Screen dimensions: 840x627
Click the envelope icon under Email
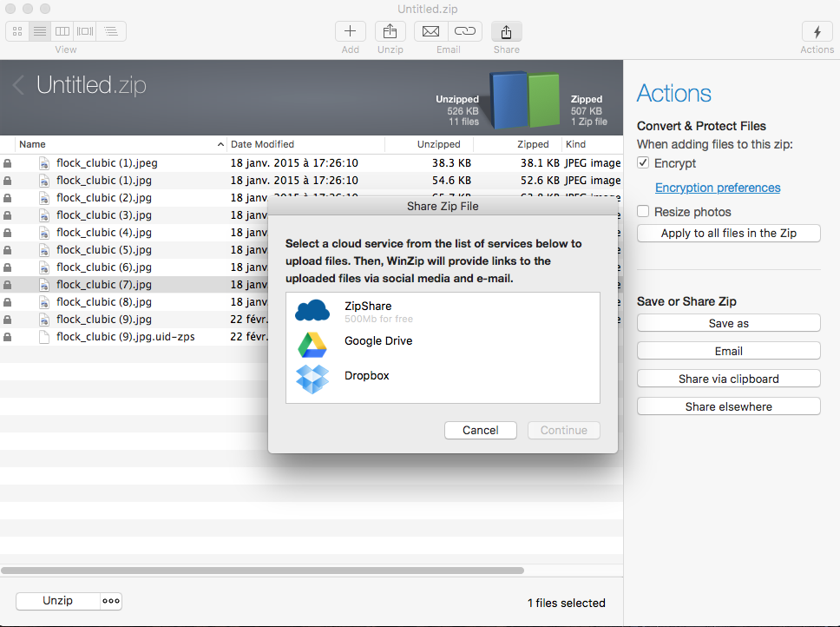pos(430,30)
